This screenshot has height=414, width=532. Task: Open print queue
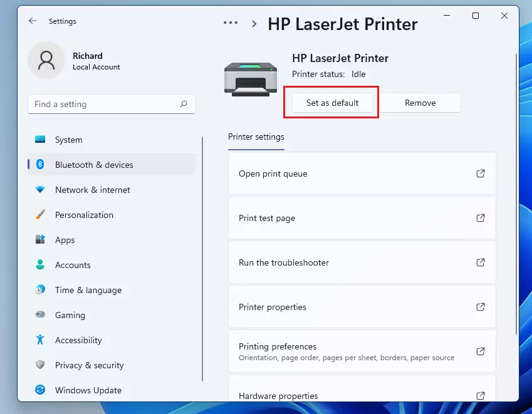[362, 173]
